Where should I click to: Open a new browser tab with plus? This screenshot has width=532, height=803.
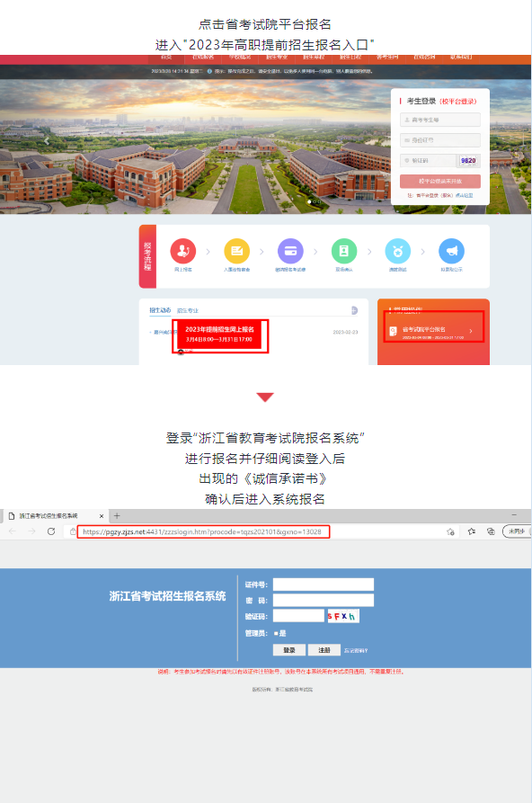click(x=117, y=516)
